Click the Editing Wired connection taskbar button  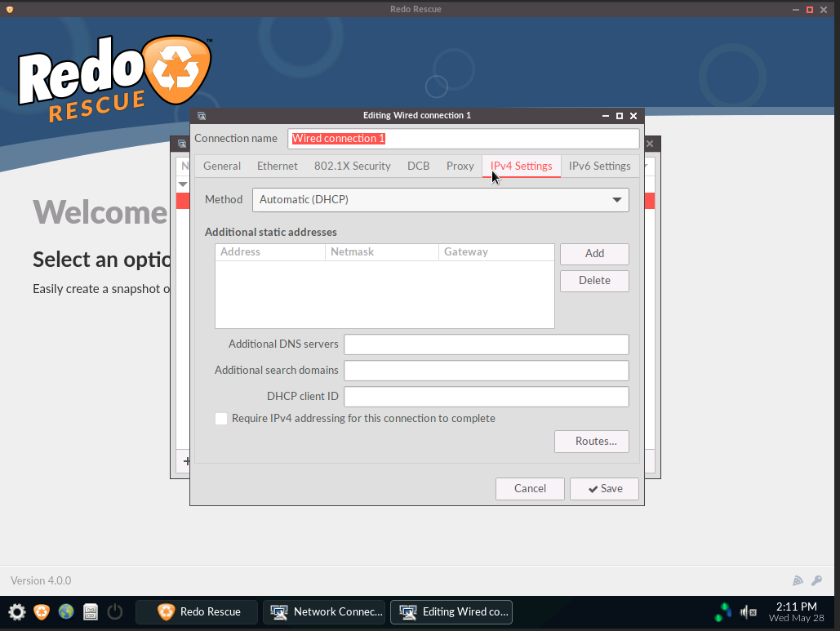[x=451, y=612]
